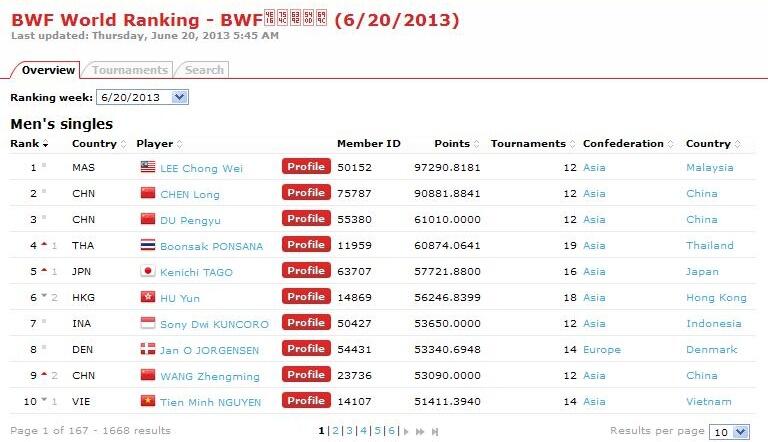The image size is (768, 442).
Task: Open WANG Zhengming player link
Action: [x=210, y=376]
